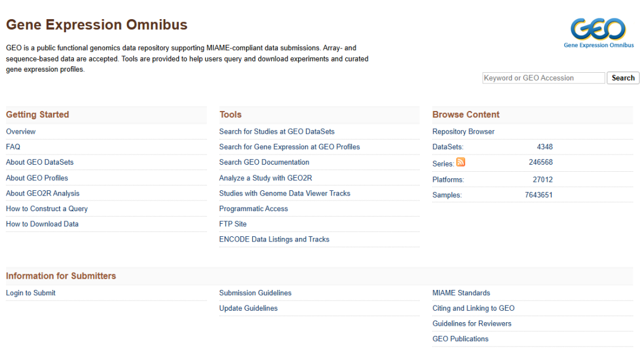This screenshot has width=644, height=349.
Task: Open the FAQ link
Action: [x=13, y=147]
